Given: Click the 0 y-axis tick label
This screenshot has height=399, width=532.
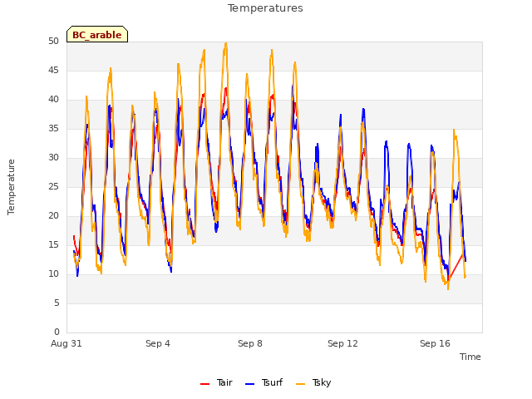Looking at the screenshot, I should point(57,332).
